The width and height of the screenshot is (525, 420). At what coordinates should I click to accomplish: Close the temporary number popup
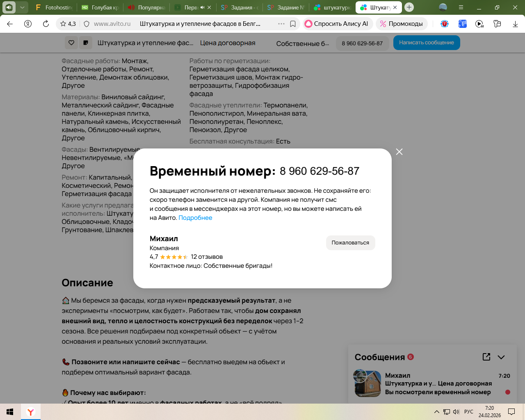399,152
